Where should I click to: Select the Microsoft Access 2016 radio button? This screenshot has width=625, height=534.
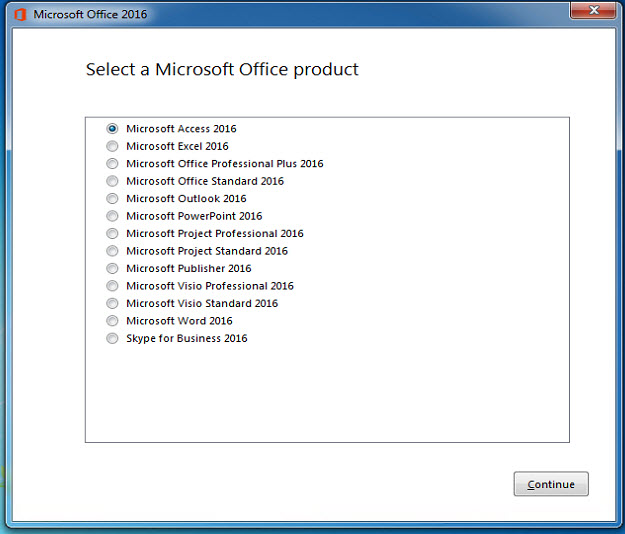[x=112, y=129]
